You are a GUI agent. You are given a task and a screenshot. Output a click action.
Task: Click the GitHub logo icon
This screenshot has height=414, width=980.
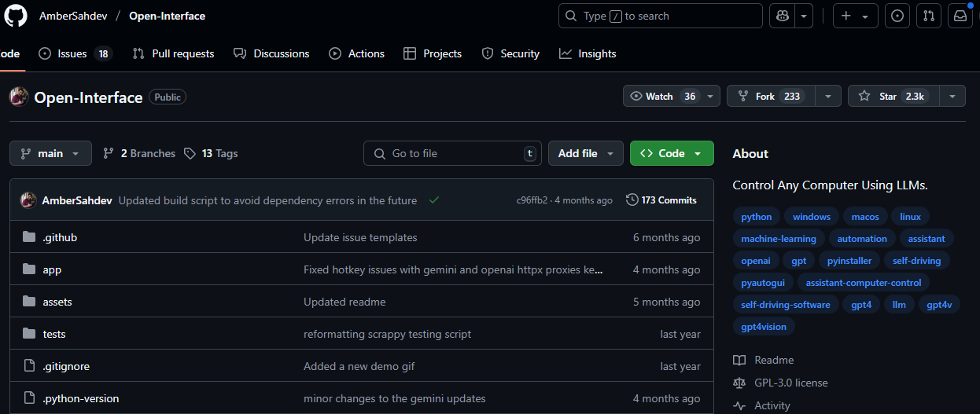coord(16,16)
